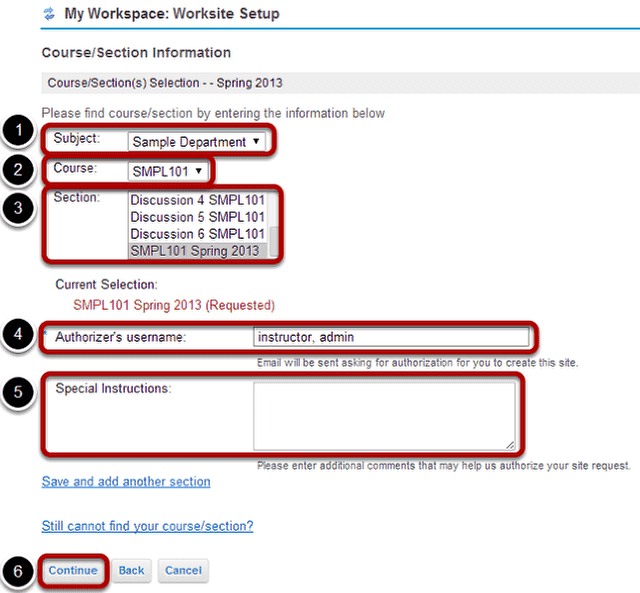The width and height of the screenshot is (640, 593).
Task: Click Save and add another section link
Action: 126,482
